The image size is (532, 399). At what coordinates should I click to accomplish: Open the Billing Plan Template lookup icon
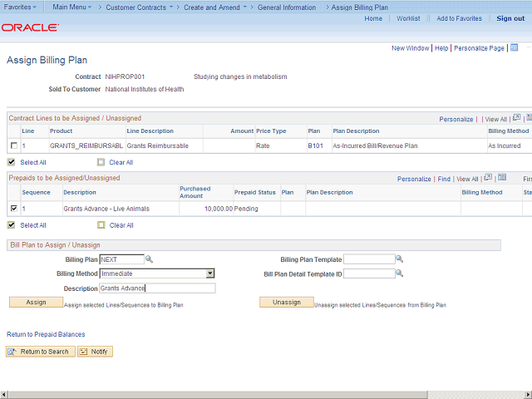[x=400, y=259]
